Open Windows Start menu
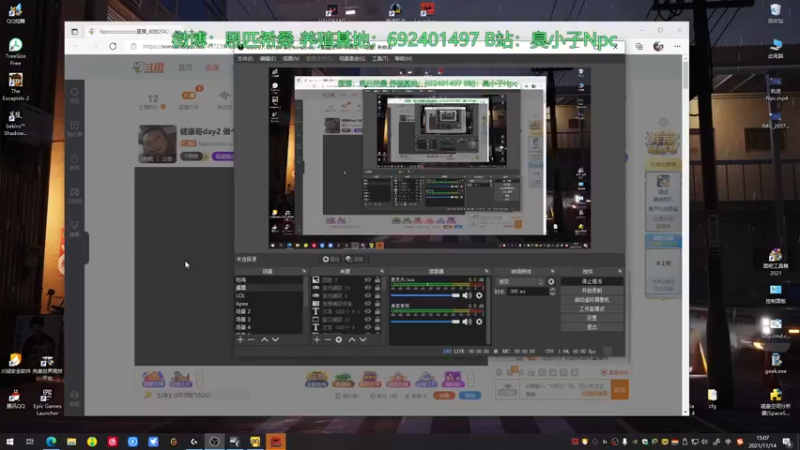 [10, 442]
